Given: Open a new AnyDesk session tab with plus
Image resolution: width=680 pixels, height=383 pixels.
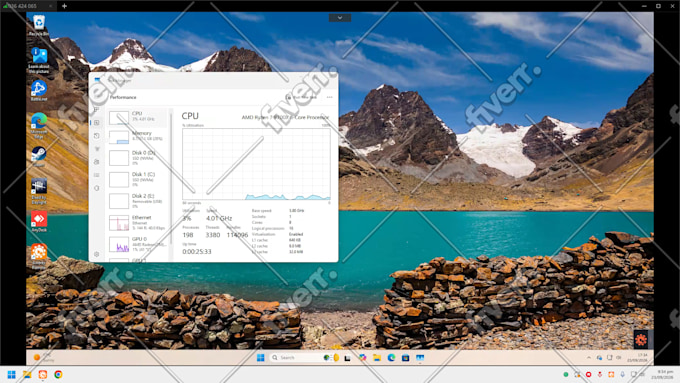Looking at the screenshot, I should [64, 6].
